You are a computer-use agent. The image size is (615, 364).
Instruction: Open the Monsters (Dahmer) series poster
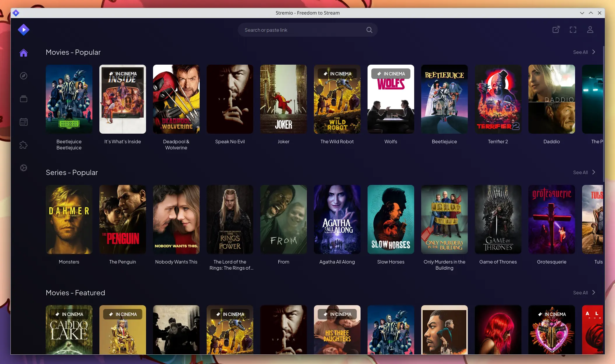coord(69,219)
